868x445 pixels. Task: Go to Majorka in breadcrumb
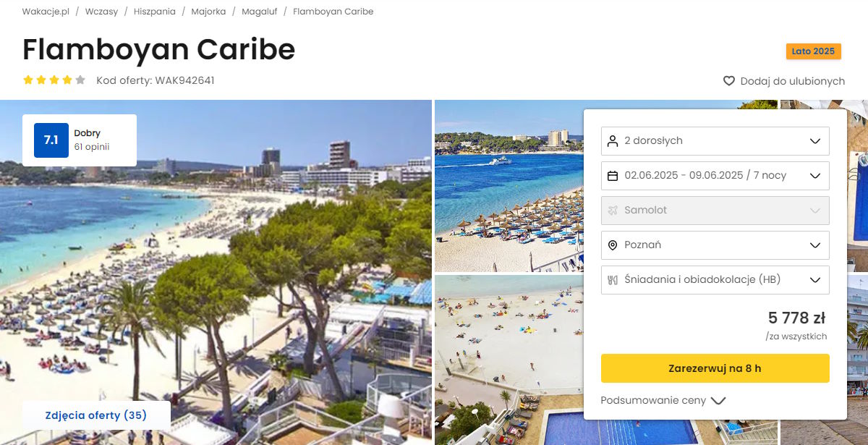pos(208,12)
